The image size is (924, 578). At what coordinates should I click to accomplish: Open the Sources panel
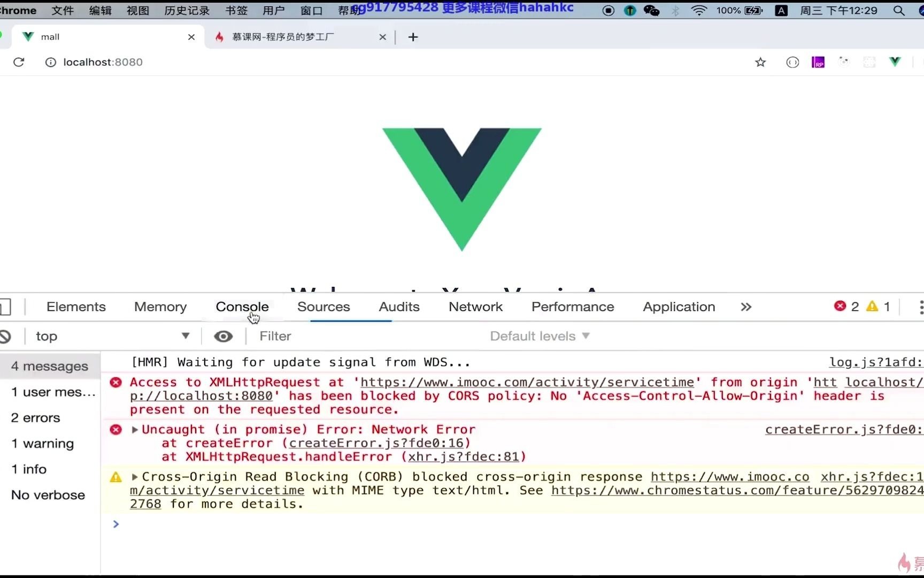(324, 307)
